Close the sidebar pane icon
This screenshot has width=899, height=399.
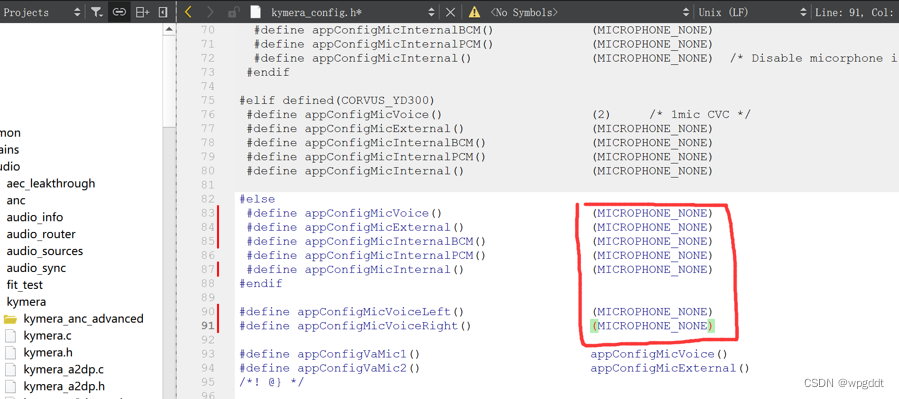point(163,11)
